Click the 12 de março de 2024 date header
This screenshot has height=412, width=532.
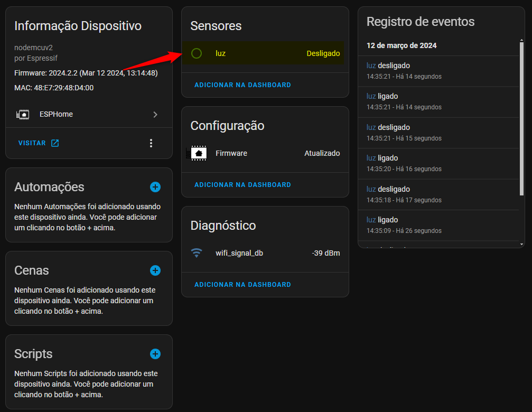[x=402, y=45]
